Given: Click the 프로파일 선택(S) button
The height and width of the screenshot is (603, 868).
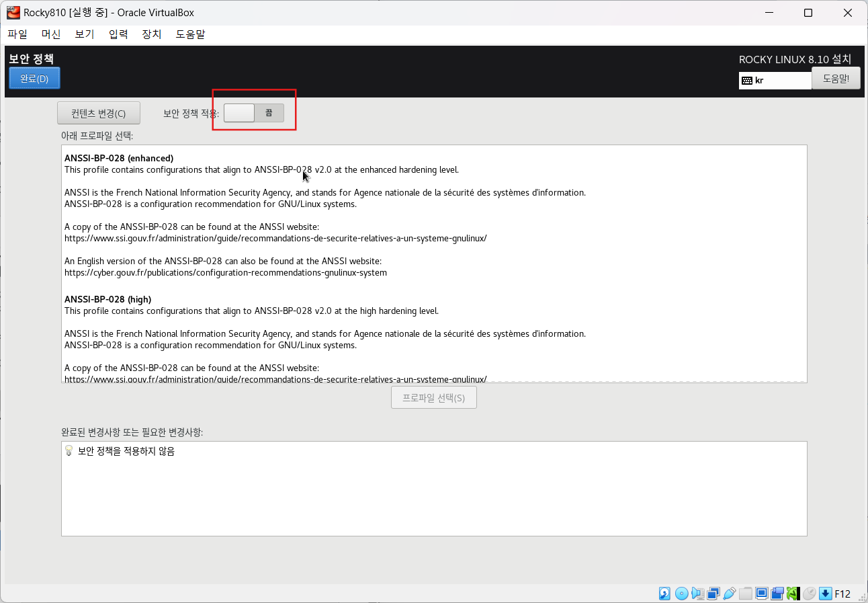Looking at the screenshot, I should point(434,397).
